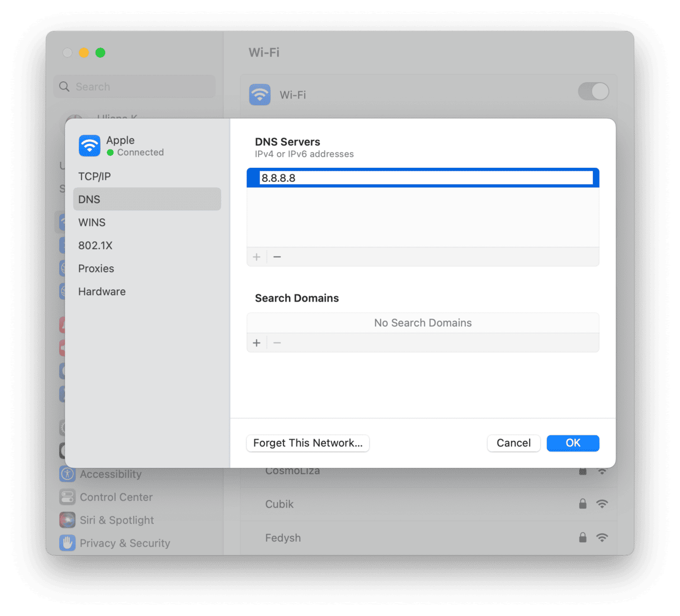
Task: Select the Cubik network row
Action: pos(428,504)
